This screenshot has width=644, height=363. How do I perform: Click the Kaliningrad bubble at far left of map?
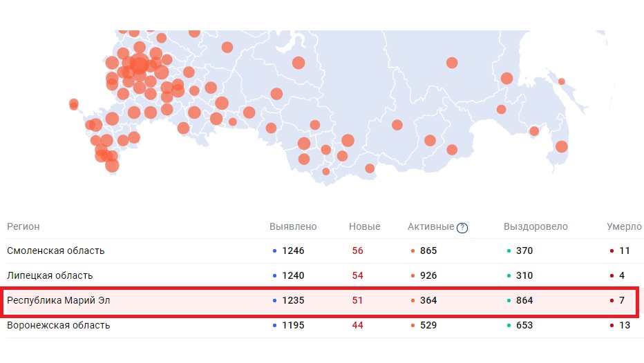74,104
